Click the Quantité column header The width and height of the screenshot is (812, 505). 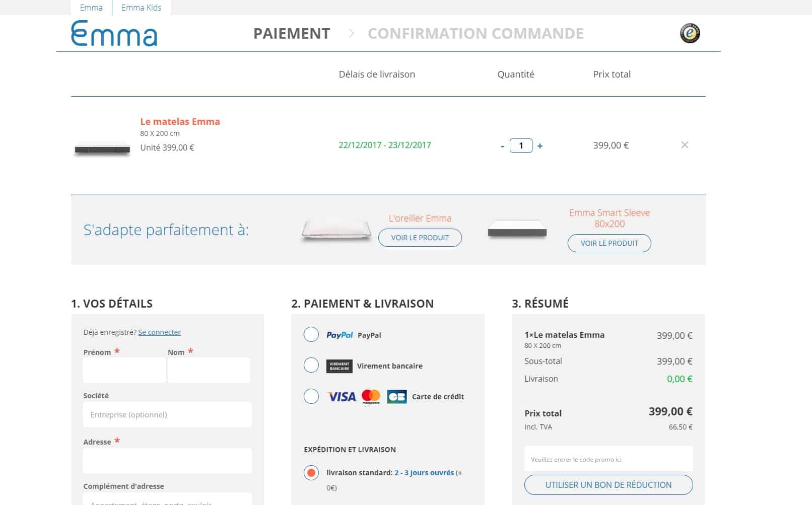(516, 74)
